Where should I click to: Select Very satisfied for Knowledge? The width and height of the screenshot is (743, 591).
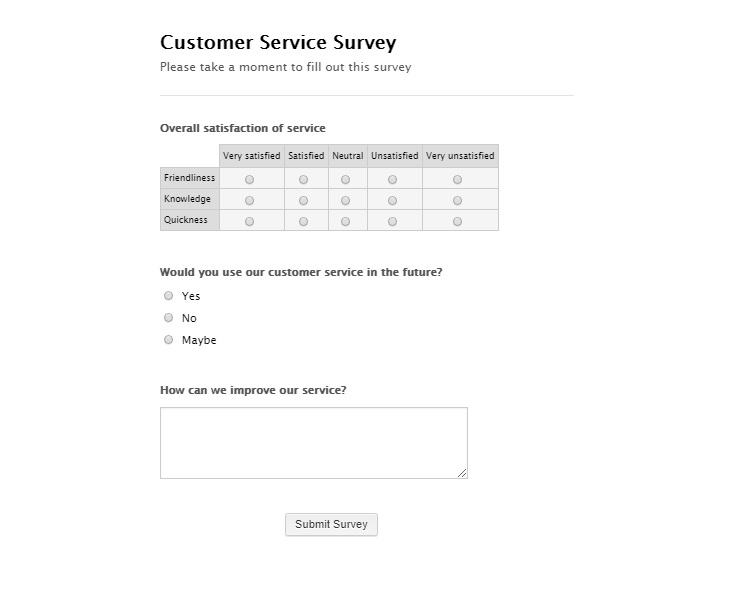[250, 201]
